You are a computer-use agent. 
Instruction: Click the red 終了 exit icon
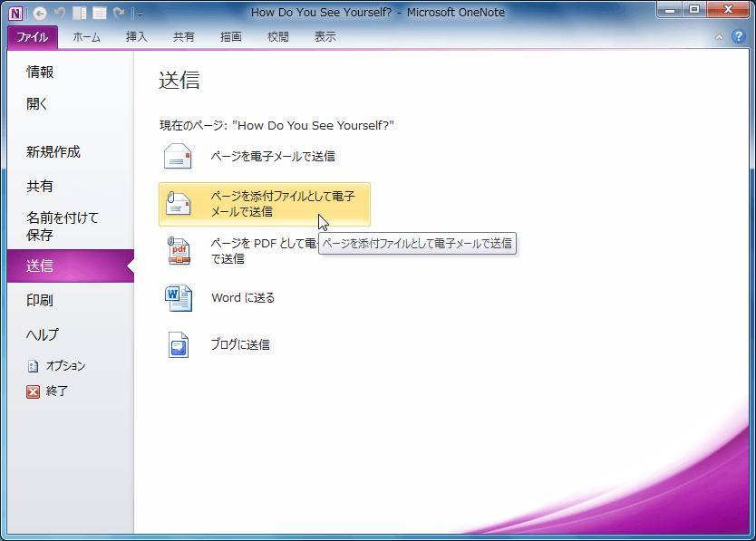[33, 391]
